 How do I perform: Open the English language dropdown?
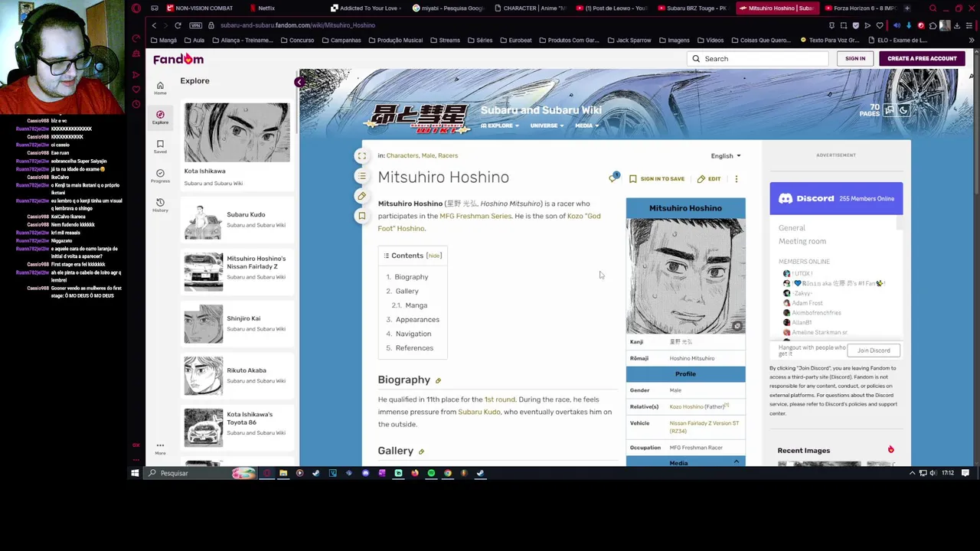click(726, 156)
